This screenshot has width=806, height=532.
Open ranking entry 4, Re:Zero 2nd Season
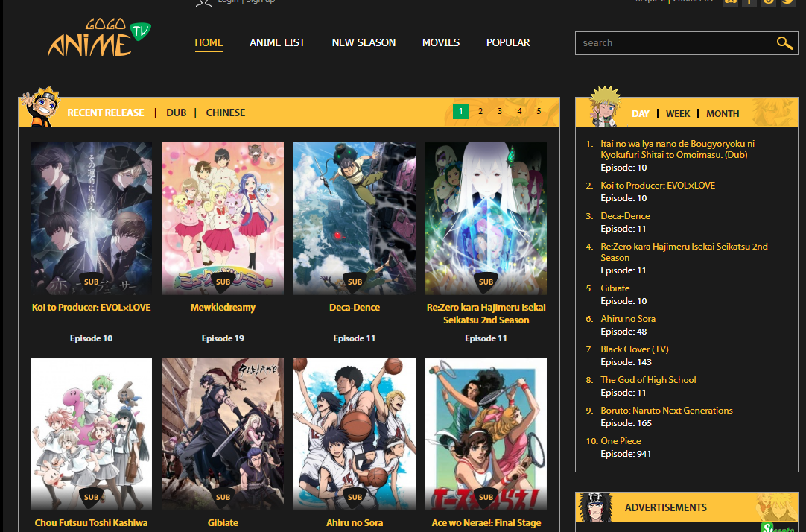pyautogui.click(x=684, y=252)
